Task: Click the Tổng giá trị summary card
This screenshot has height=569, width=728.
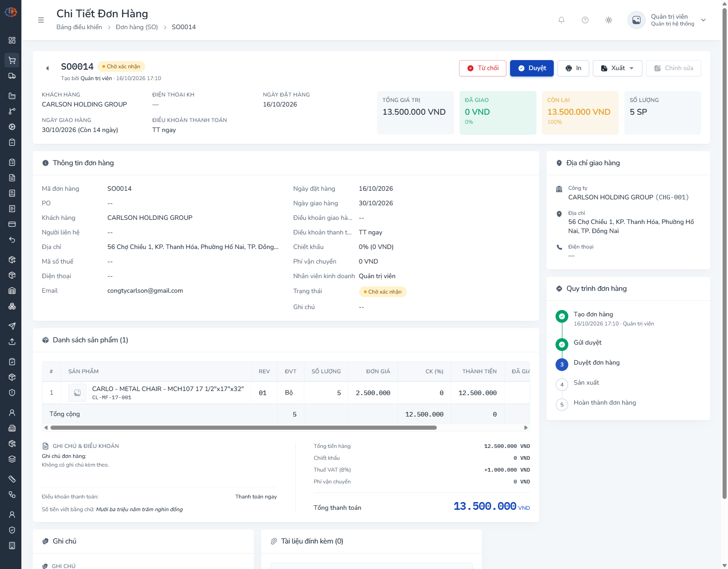Action: (x=415, y=113)
